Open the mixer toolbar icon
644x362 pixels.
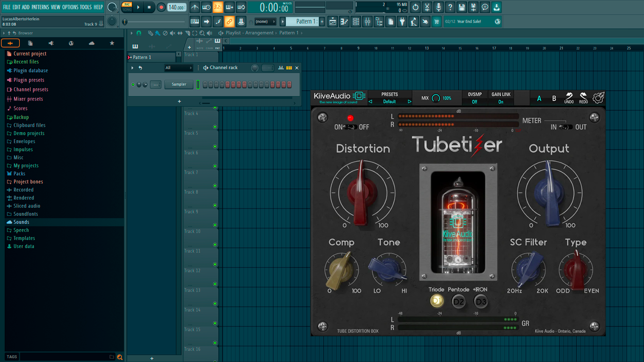(x=367, y=22)
